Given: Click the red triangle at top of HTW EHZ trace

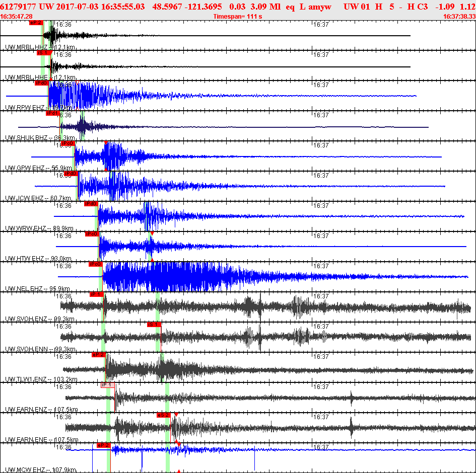Looking at the screenshot, I should (x=152, y=233).
